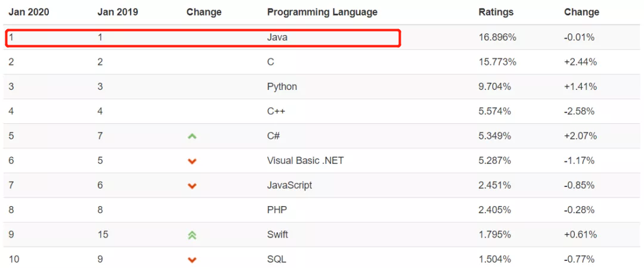The height and width of the screenshot is (268, 644).
Task: Click the JavaScript language entry
Action: 289,185
